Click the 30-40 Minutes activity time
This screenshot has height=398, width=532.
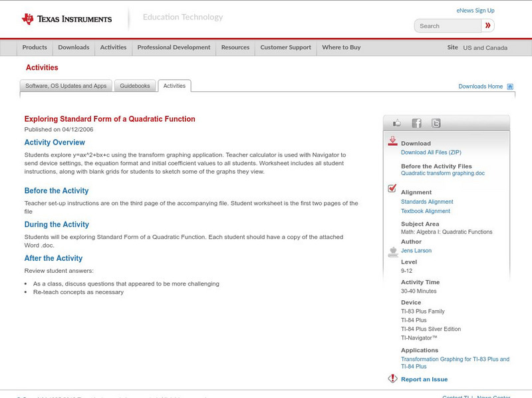point(419,291)
